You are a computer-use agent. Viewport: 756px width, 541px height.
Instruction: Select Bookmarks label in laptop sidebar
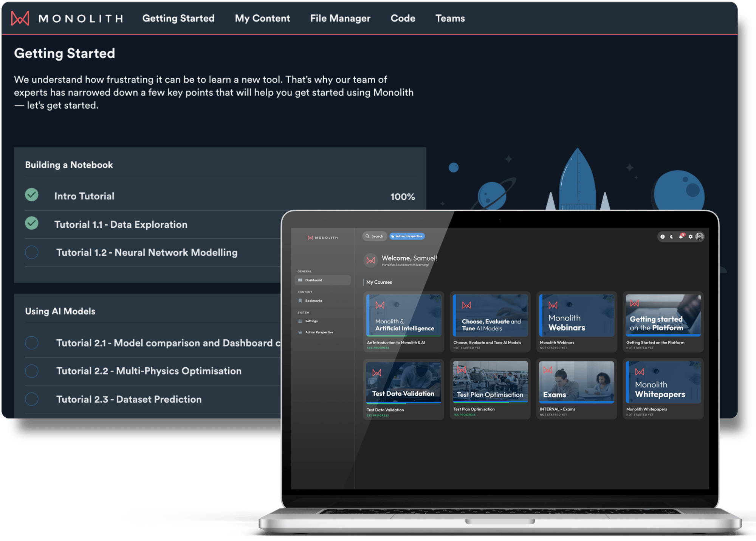point(314,301)
